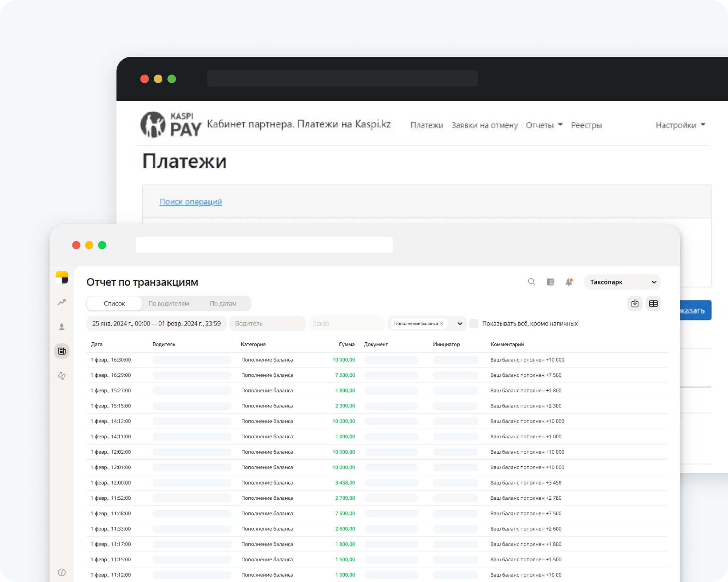This screenshot has width=728, height=582.
Task: Click the 'Водитель' filter input field
Action: pos(268,323)
